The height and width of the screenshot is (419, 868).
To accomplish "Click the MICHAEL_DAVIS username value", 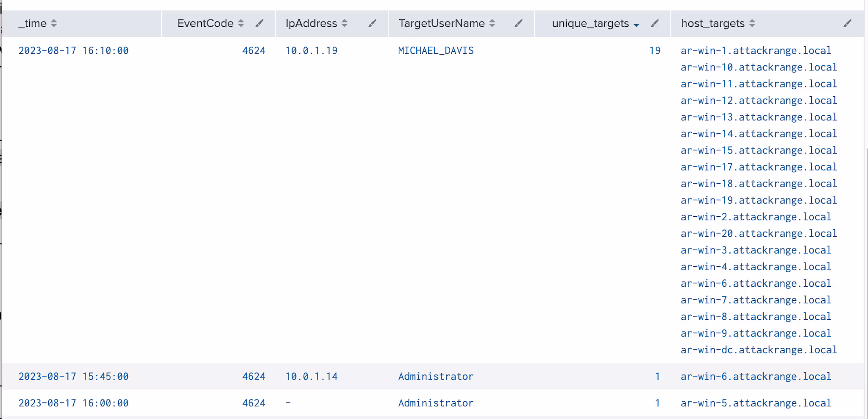I will [x=436, y=50].
